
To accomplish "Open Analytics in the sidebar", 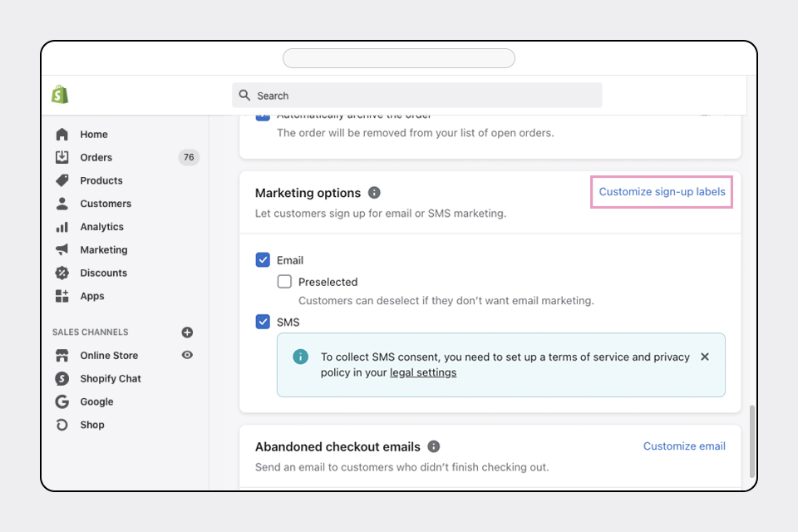I will [101, 227].
